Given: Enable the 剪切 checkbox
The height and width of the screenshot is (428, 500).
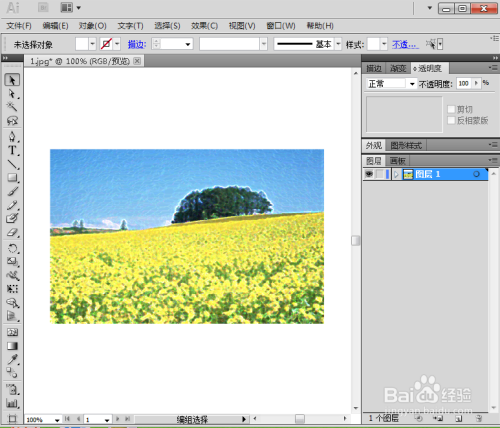Looking at the screenshot, I should coord(451,109).
